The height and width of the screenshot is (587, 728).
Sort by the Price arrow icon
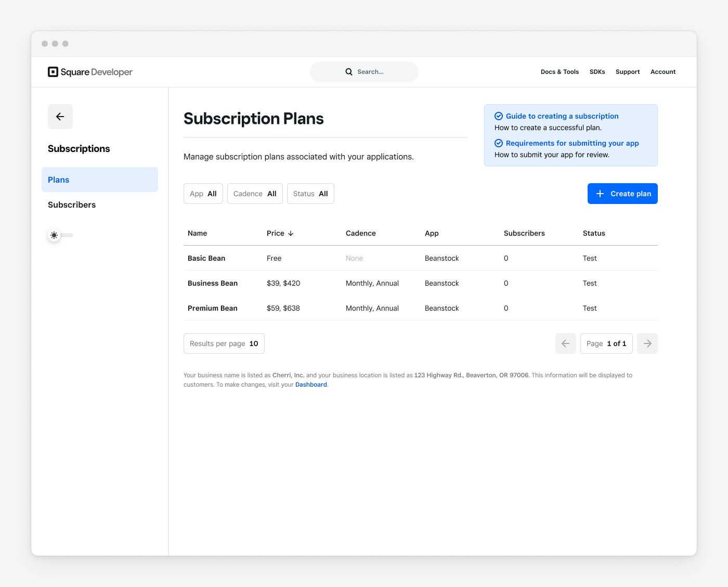pos(291,233)
